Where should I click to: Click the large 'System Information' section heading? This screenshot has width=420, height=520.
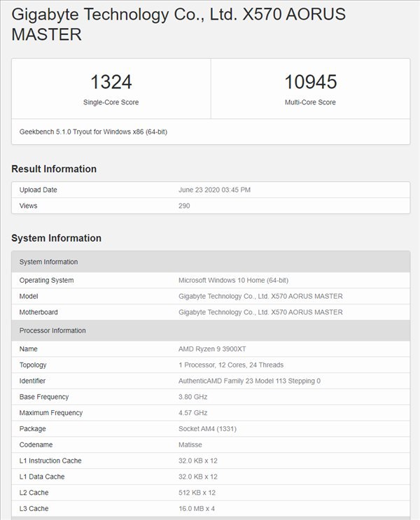(57, 238)
